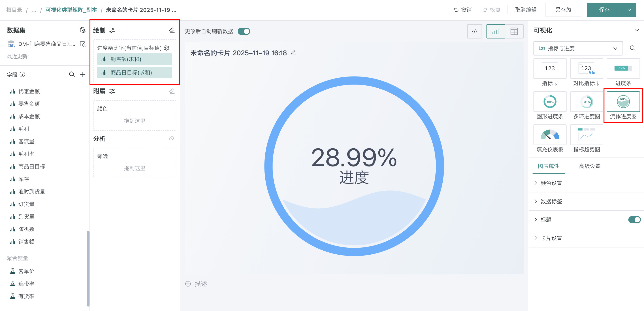Switch to code view icon
The width and height of the screenshot is (644, 311).
pyautogui.click(x=474, y=31)
